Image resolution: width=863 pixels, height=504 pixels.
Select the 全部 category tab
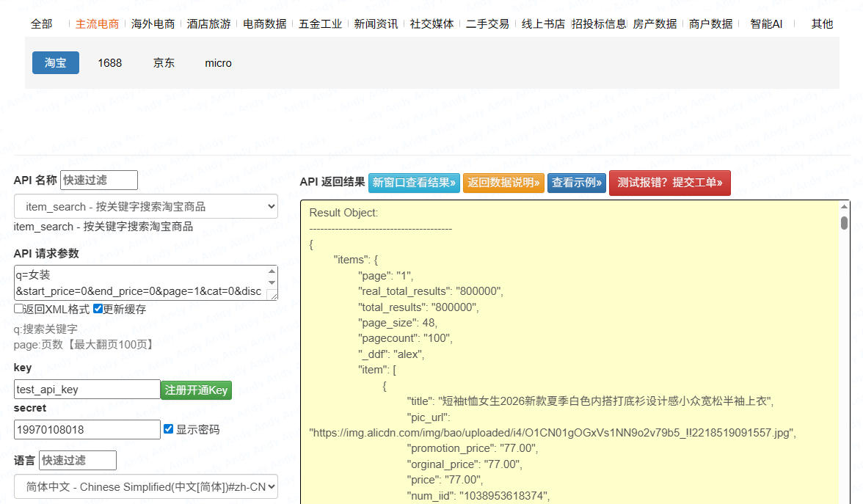(41, 24)
